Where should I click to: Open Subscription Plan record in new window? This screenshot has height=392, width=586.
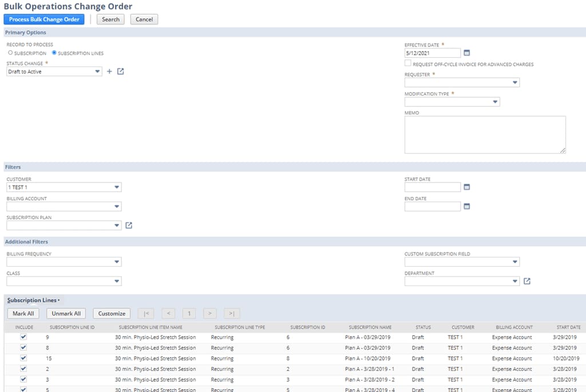click(x=129, y=225)
